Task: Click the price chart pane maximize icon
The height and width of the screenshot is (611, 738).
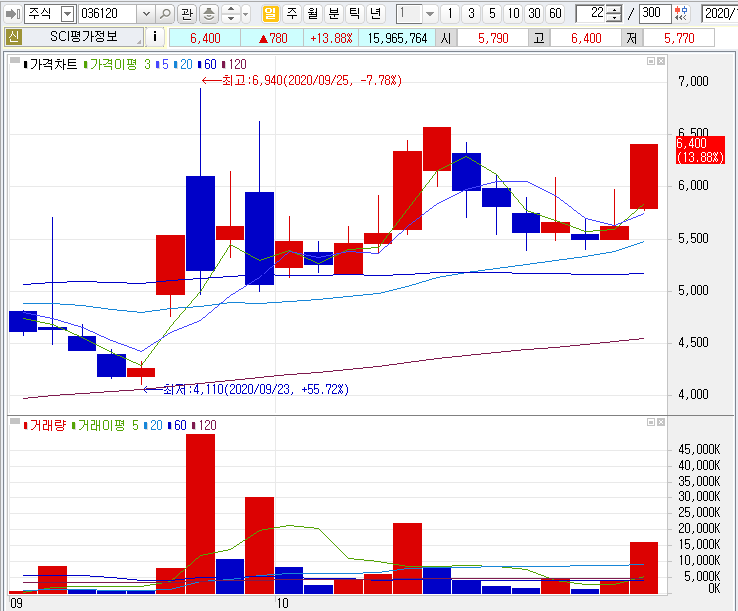Action: pyautogui.click(x=651, y=61)
